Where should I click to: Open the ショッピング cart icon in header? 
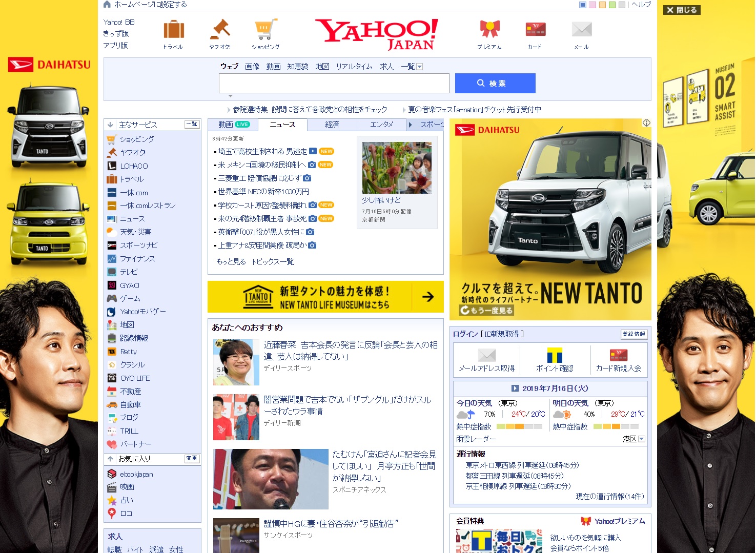(x=266, y=30)
